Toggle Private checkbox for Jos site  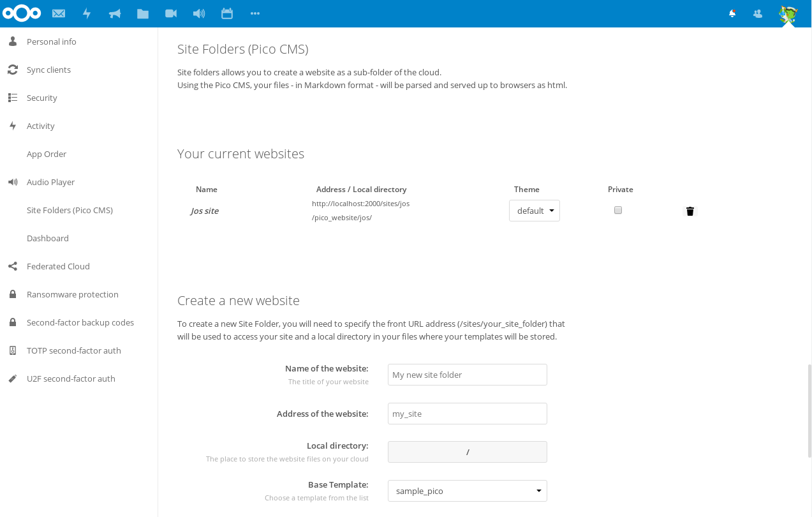click(x=618, y=210)
